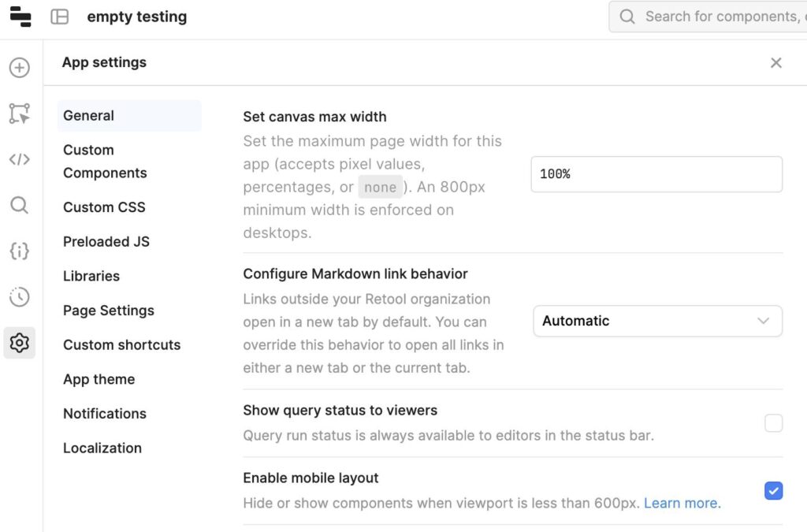The width and height of the screenshot is (807, 532).
Task: Open App settings via the gear icon
Action: (x=19, y=343)
